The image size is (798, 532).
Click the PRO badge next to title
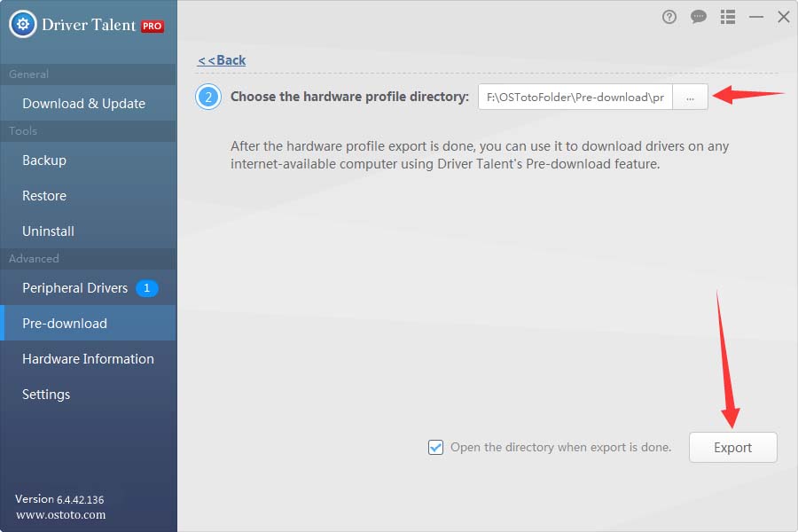click(153, 26)
